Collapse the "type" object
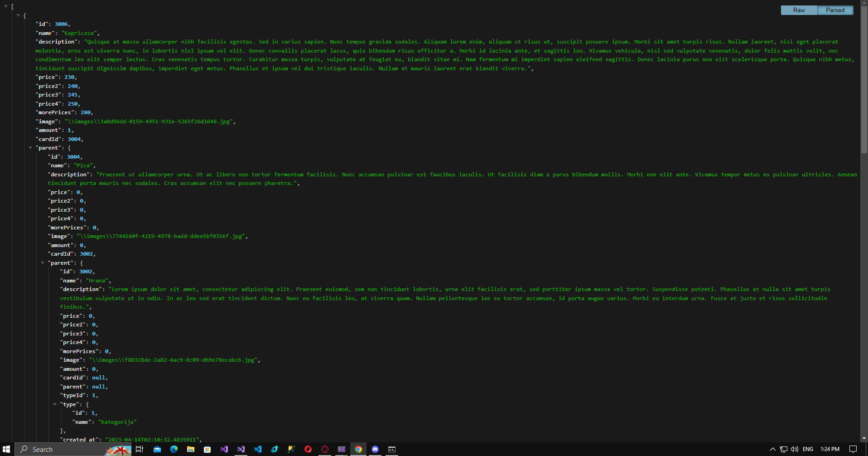This screenshot has width=868, height=456. pyautogui.click(x=55, y=404)
